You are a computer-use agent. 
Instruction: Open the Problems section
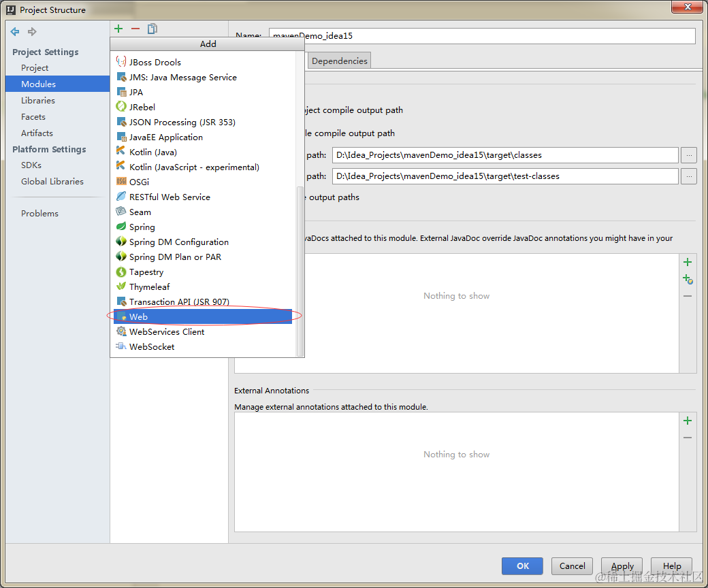(x=39, y=214)
